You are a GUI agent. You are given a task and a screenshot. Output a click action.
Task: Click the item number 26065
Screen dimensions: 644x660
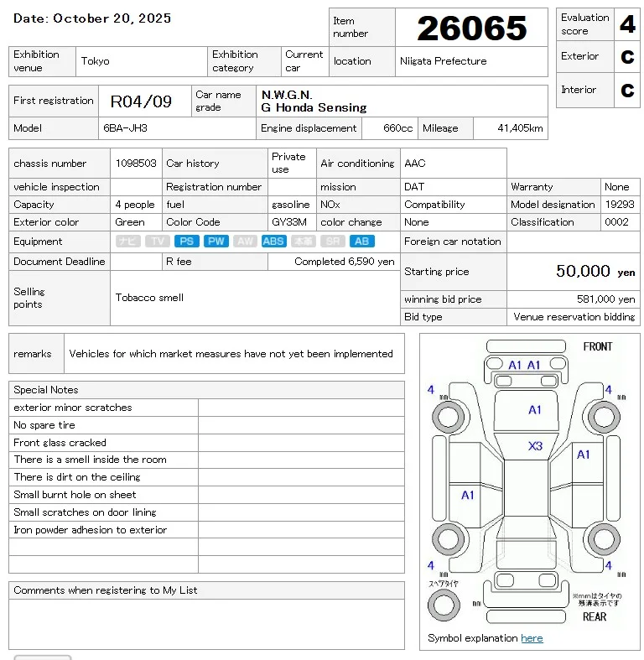click(471, 29)
